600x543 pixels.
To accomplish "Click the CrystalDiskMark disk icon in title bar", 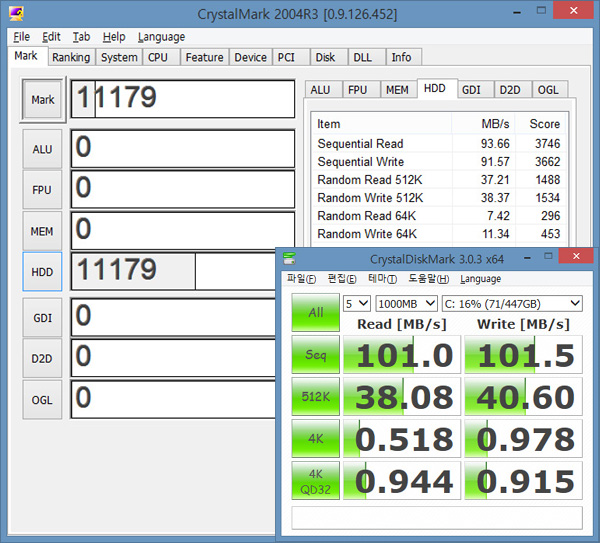I will click(x=289, y=259).
